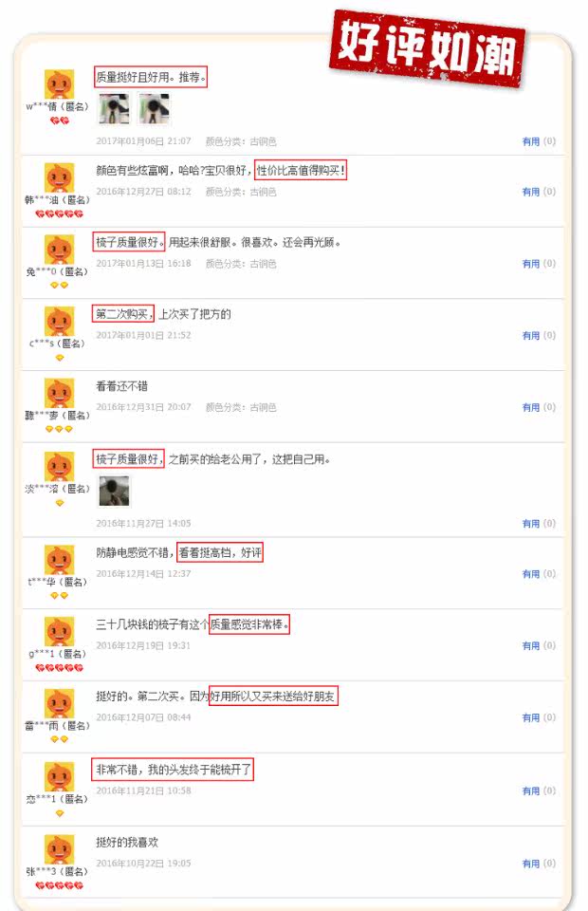Click avatar of reviewer c***s

click(59, 322)
